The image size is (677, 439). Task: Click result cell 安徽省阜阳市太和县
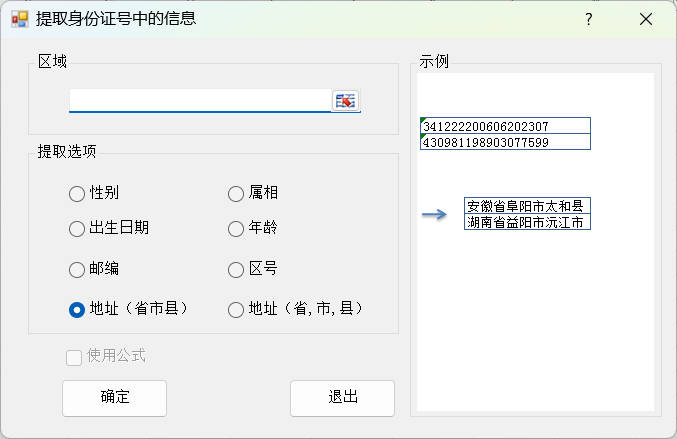(527, 206)
